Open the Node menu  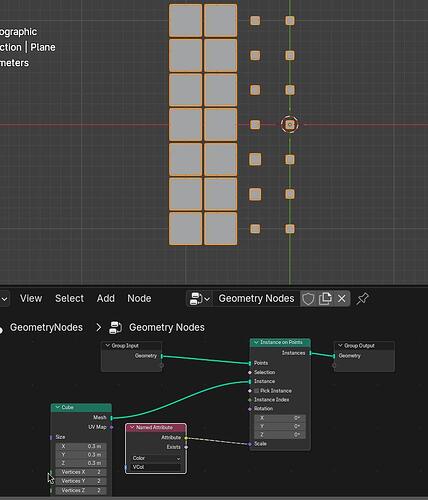coord(139,298)
